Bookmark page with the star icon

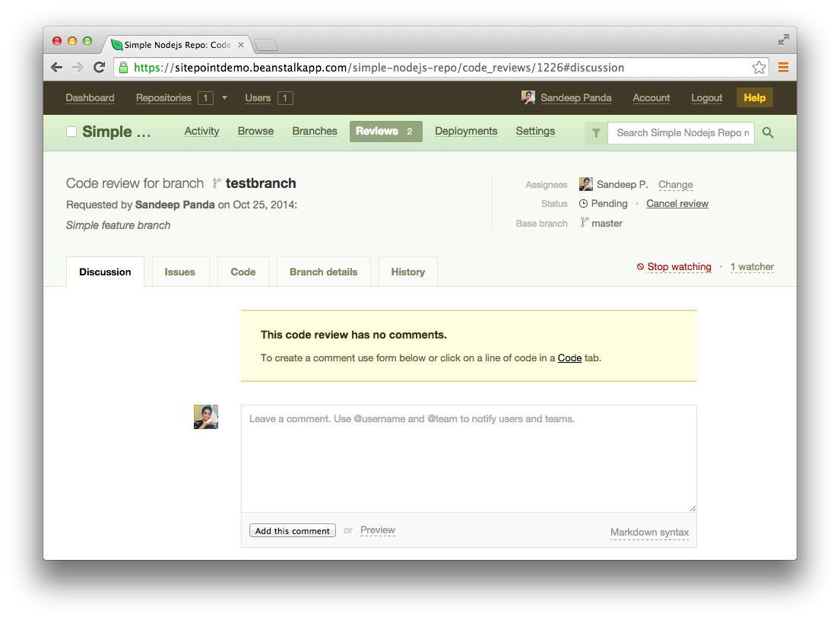pos(759,68)
